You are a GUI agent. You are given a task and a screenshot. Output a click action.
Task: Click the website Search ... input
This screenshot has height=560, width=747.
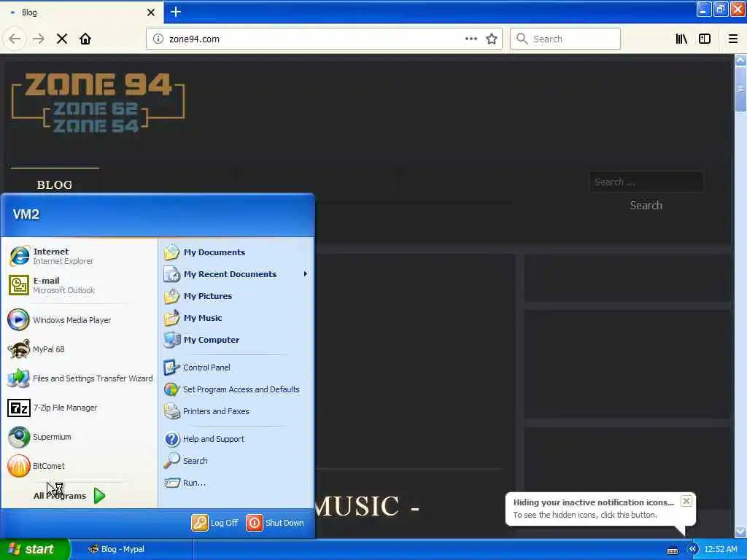(646, 182)
